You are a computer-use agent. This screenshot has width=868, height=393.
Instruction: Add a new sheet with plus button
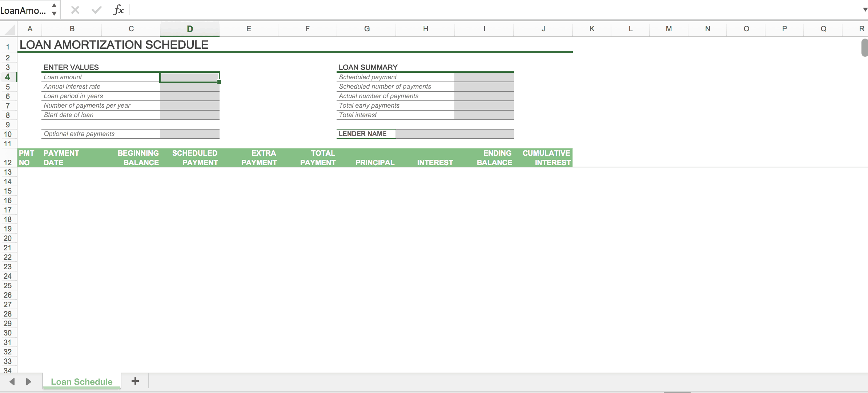pos(135,381)
